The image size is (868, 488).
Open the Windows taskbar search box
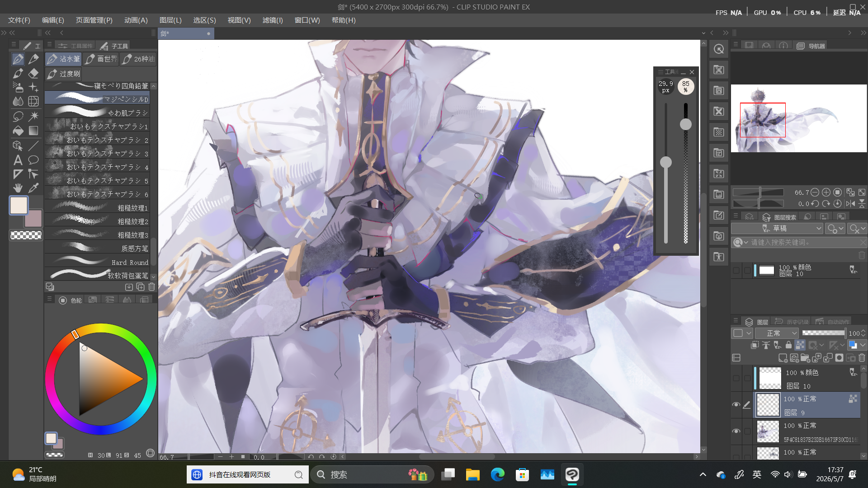click(372, 474)
